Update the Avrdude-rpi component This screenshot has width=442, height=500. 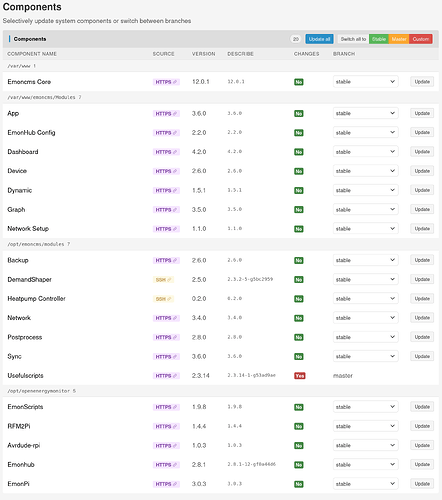click(x=422, y=445)
